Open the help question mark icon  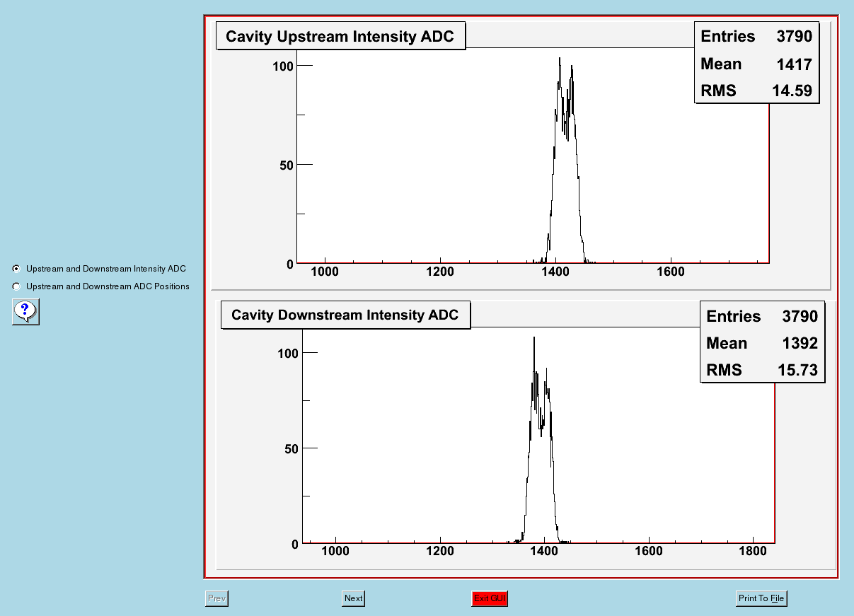click(25, 311)
